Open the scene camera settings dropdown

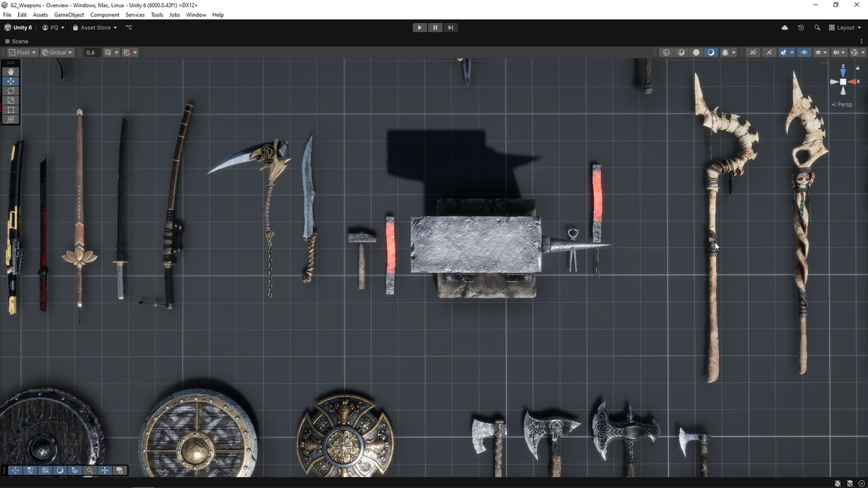(839, 52)
